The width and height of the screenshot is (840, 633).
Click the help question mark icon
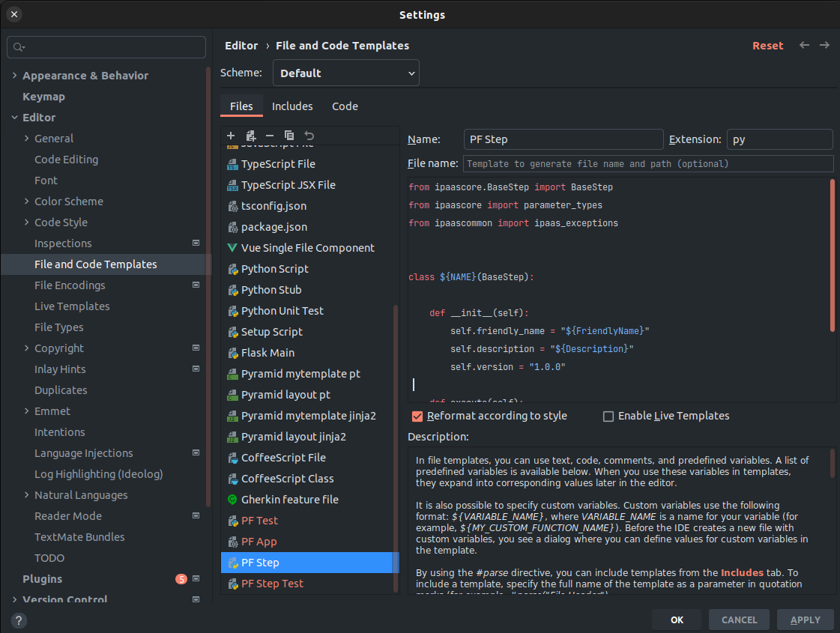point(19,620)
